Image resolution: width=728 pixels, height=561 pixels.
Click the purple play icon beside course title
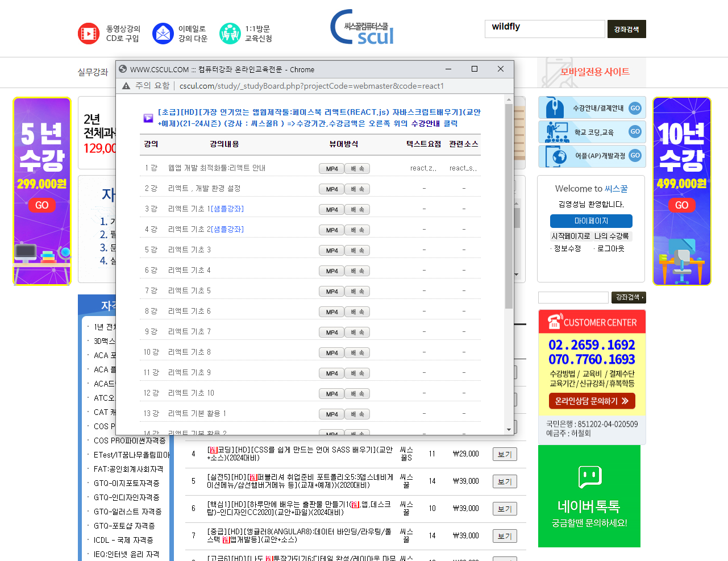[148, 118]
